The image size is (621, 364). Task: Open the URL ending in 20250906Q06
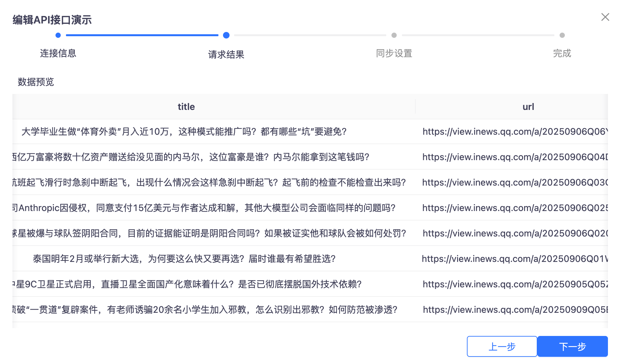[x=515, y=131]
